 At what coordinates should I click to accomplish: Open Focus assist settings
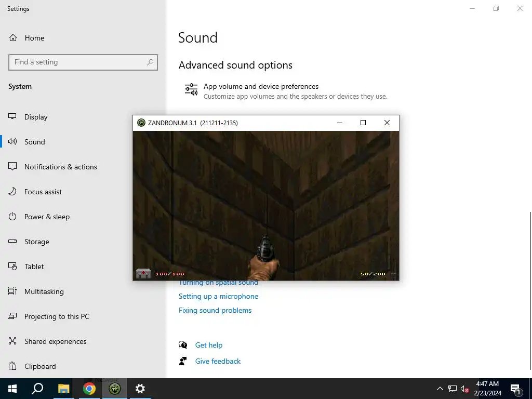click(x=43, y=192)
